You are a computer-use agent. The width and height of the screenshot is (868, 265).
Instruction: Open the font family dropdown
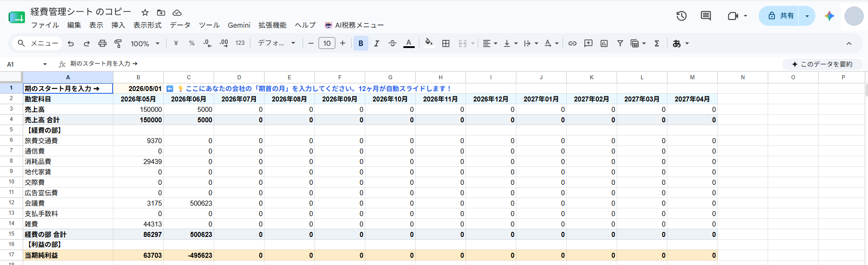277,43
